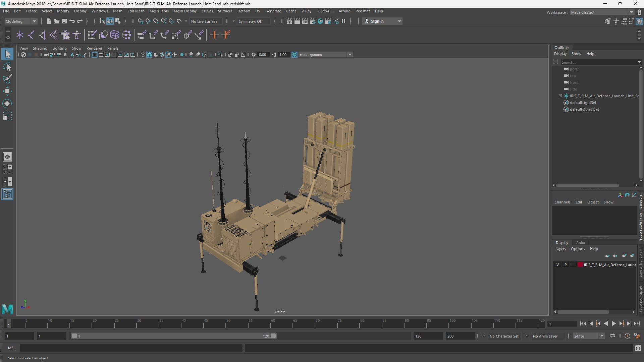The image size is (644, 362).
Task: Click the timeline at frame 60
Action: (x=273, y=323)
